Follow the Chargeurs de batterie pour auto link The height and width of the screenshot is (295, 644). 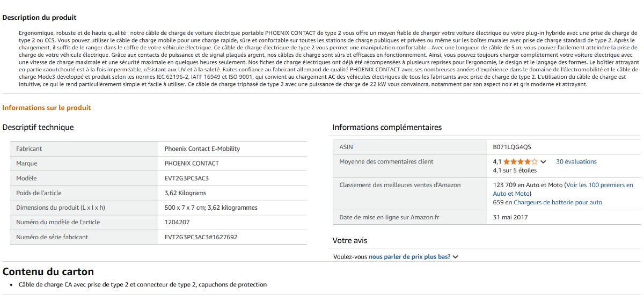558,202
